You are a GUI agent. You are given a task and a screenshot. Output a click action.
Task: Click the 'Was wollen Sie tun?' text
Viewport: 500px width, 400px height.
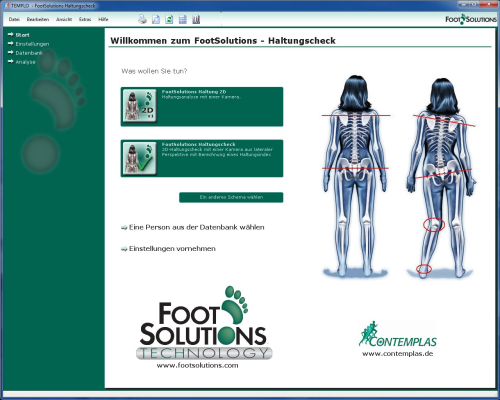tap(154, 71)
